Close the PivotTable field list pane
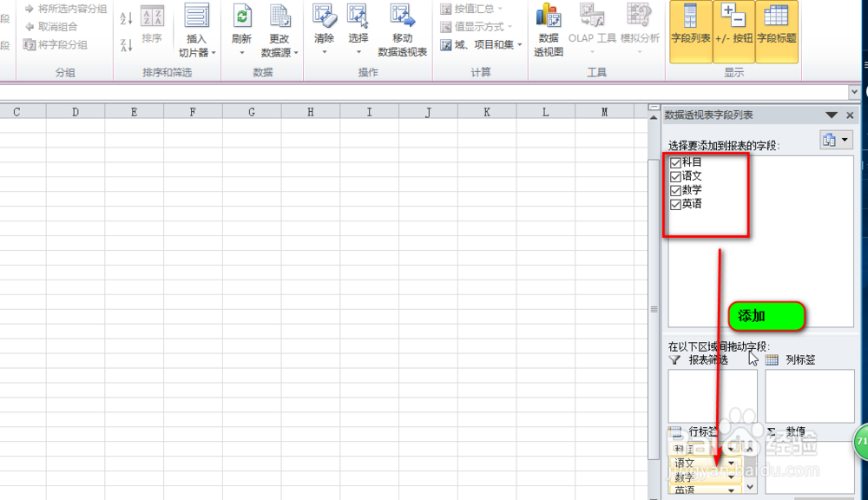 [x=851, y=115]
